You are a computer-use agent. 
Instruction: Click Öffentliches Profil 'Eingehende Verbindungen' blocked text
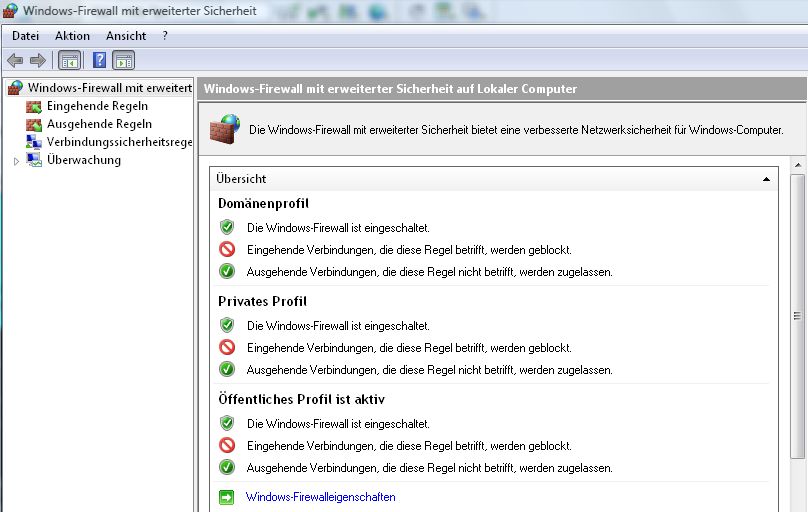click(409, 446)
